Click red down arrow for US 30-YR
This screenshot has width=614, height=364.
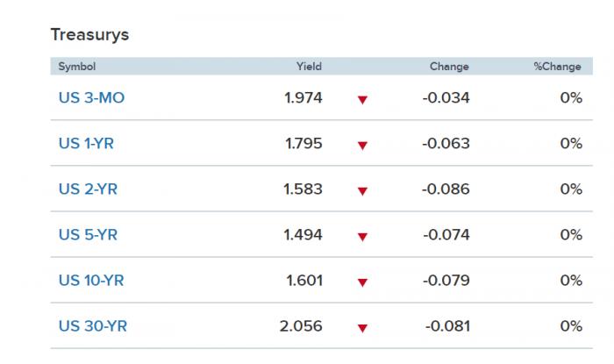362,328
